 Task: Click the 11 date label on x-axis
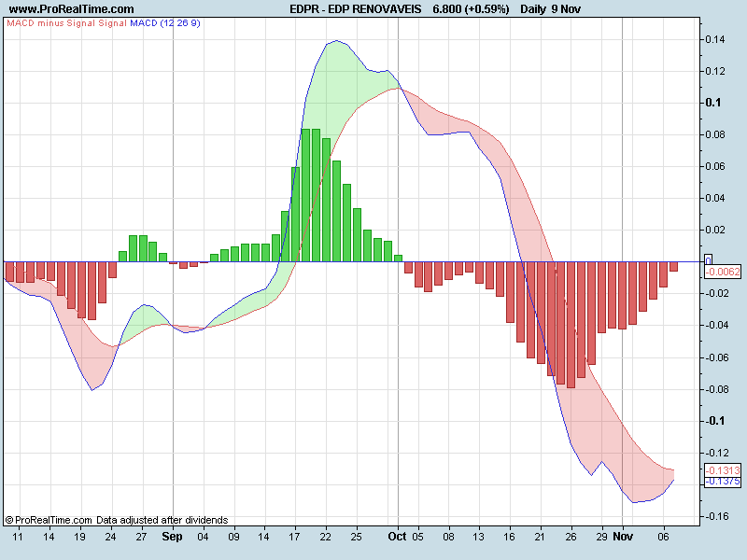[18, 538]
